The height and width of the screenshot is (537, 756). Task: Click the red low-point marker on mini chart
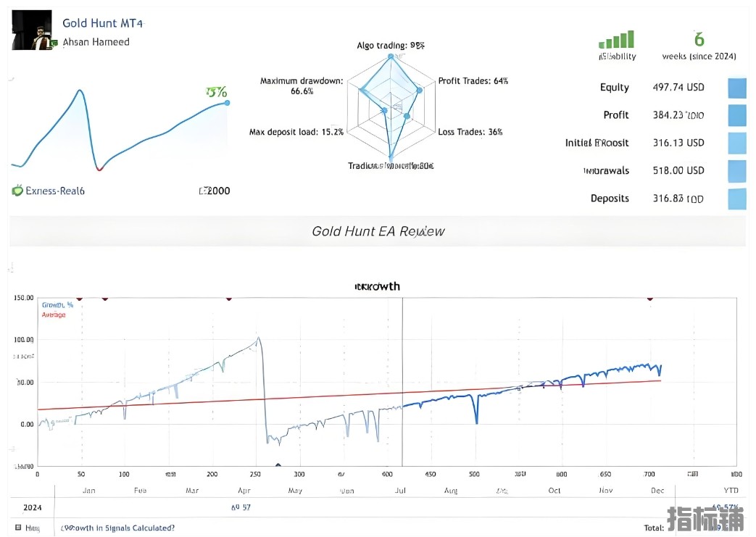click(99, 169)
